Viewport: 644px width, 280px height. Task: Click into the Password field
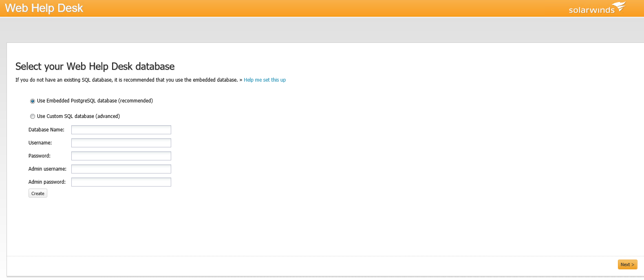121,156
